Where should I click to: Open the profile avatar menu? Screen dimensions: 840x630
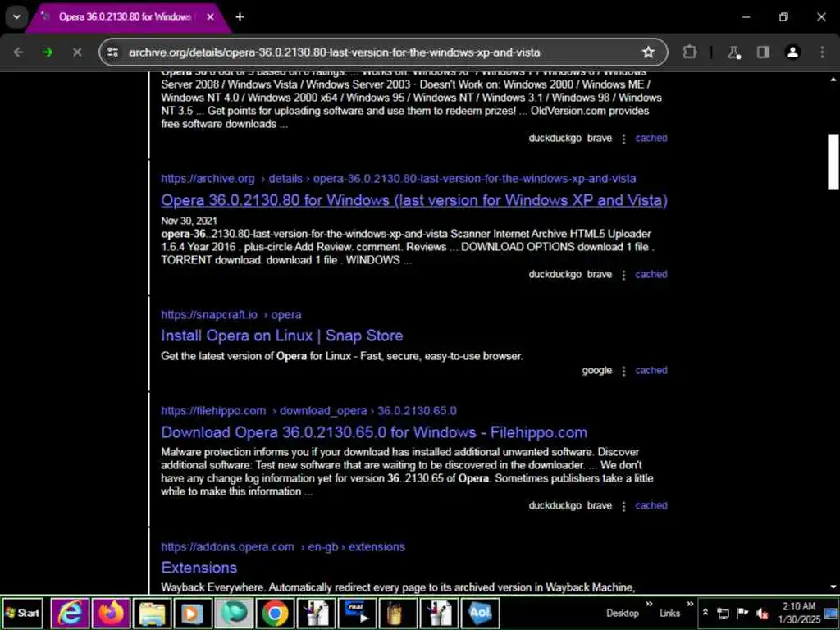point(792,52)
